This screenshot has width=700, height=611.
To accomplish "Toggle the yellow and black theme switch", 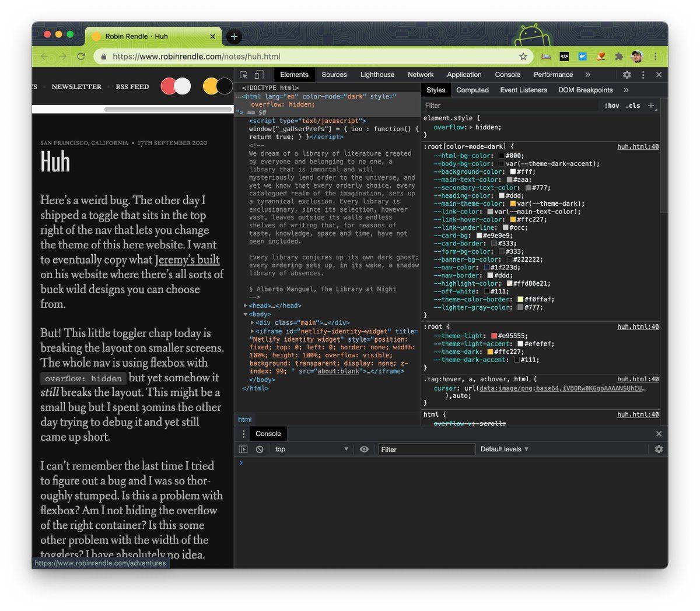I will pyautogui.click(x=218, y=86).
